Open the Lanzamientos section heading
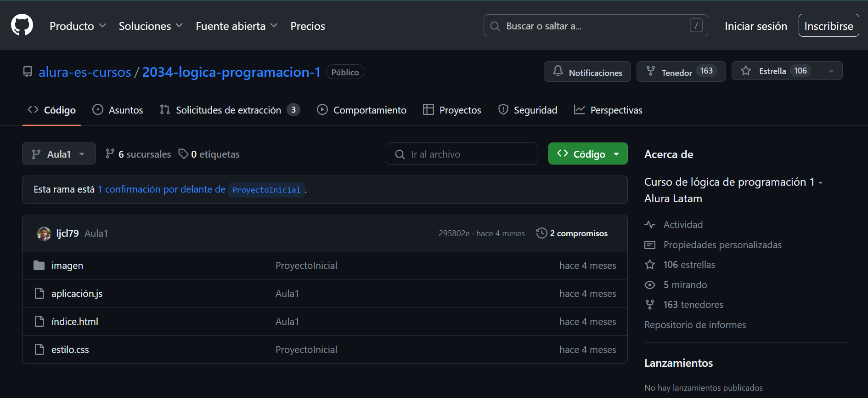The height and width of the screenshot is (398, 868). click(678, 363)
